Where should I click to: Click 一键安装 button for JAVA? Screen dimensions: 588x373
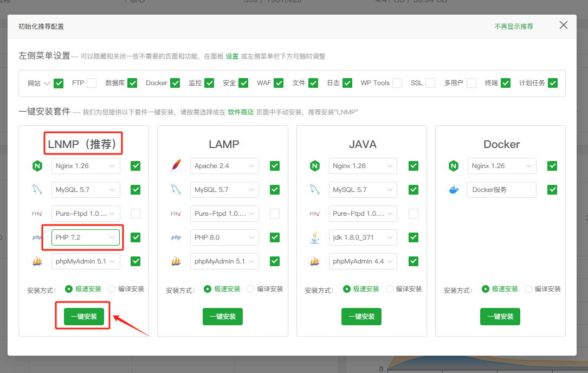click(361, 316)
